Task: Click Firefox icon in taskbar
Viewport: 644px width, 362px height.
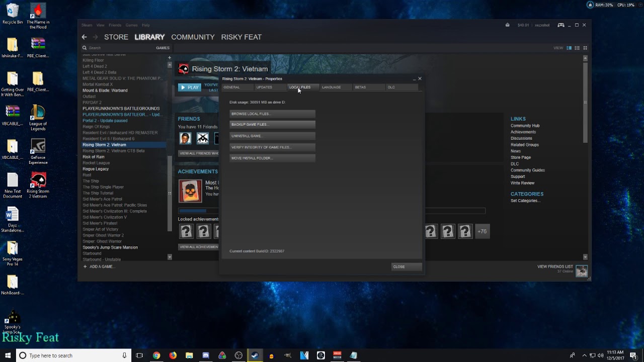Action: coord(173,355)
